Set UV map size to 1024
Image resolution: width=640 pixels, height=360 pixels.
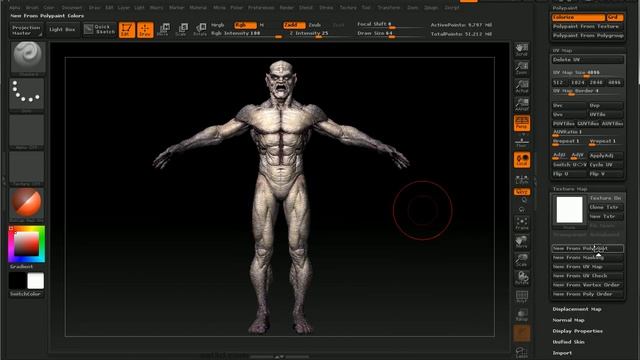[578, 82]
